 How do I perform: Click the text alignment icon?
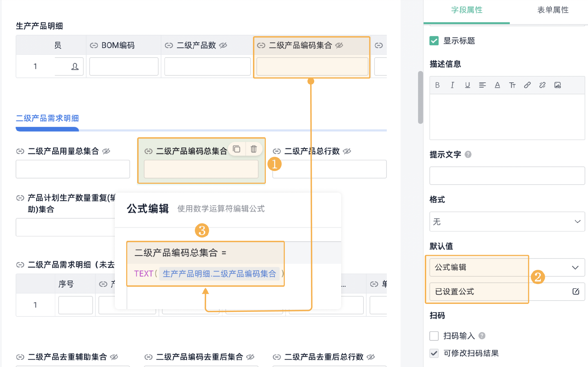(482, 85)
